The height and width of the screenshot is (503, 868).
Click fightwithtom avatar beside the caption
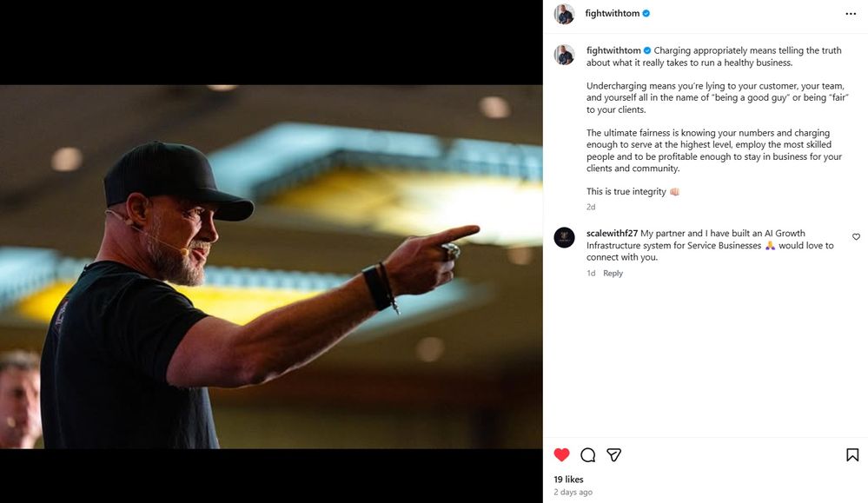click(565, 55)
